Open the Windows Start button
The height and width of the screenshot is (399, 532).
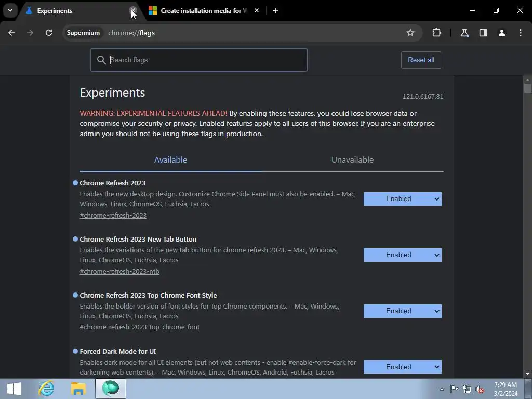pos(14,389)
